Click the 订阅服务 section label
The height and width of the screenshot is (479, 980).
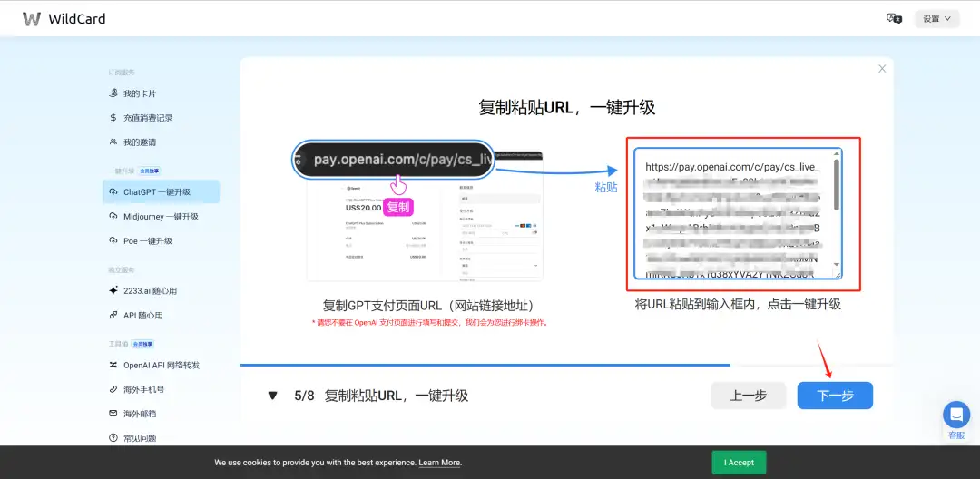(x=122, y=73)
